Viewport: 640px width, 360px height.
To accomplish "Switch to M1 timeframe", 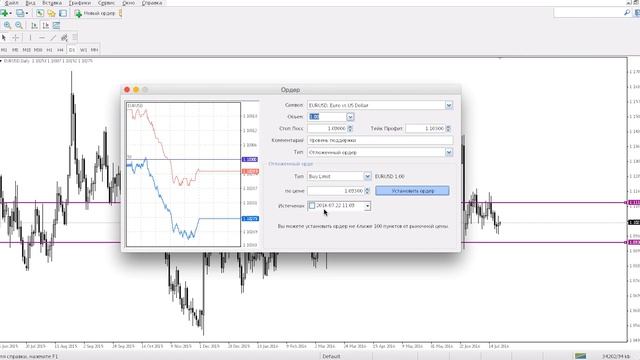I will click(x=4, y=50).
